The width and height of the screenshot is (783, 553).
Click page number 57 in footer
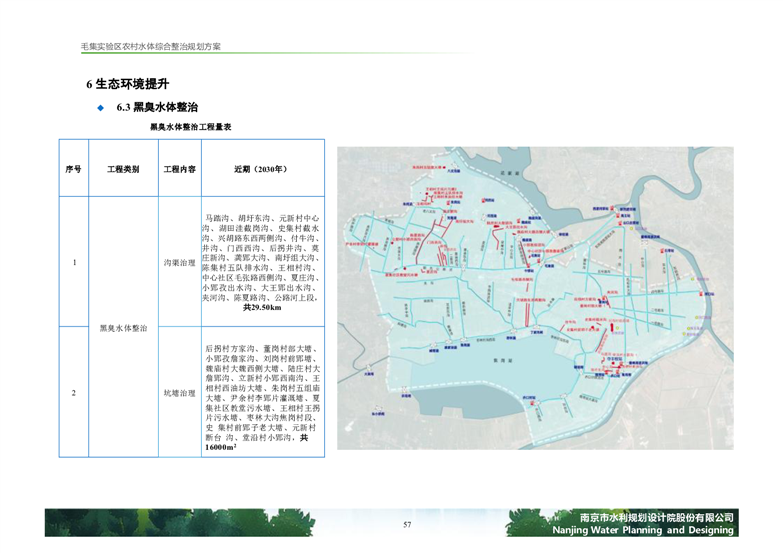[407, 525]
